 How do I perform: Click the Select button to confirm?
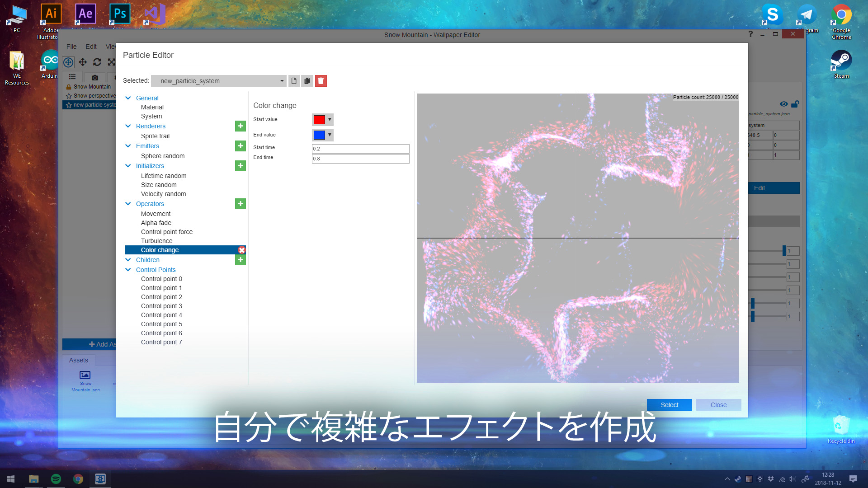(669, 404)
